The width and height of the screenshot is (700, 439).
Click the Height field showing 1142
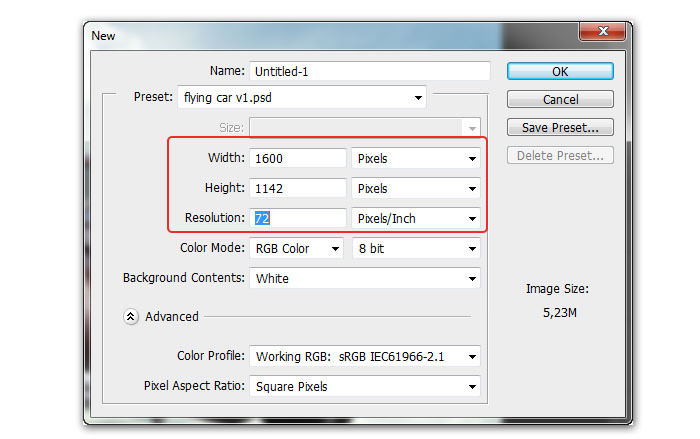point(297,188)
